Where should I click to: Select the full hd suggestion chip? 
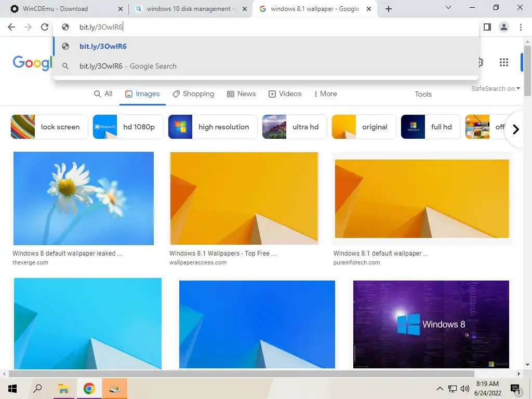click(x=431, y=127)
